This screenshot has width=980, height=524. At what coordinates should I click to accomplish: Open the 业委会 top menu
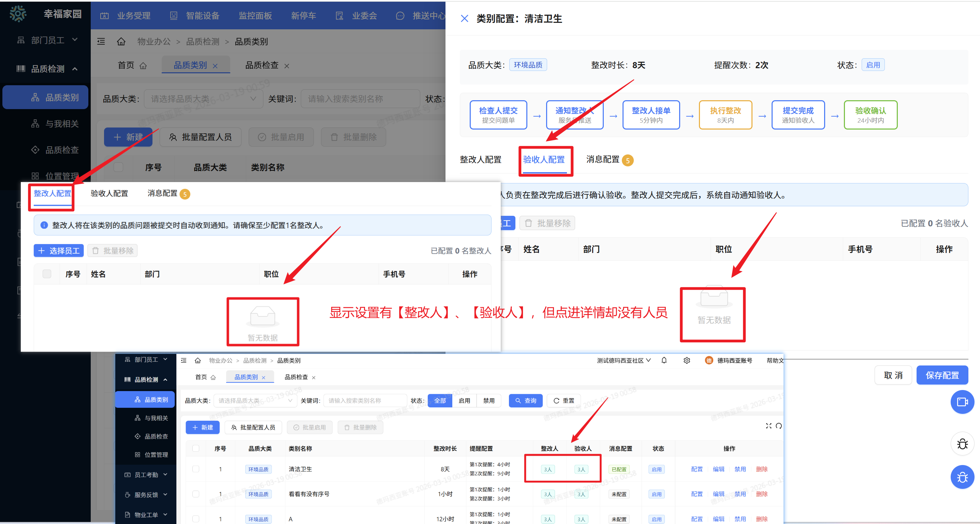[x=364, y=16]
